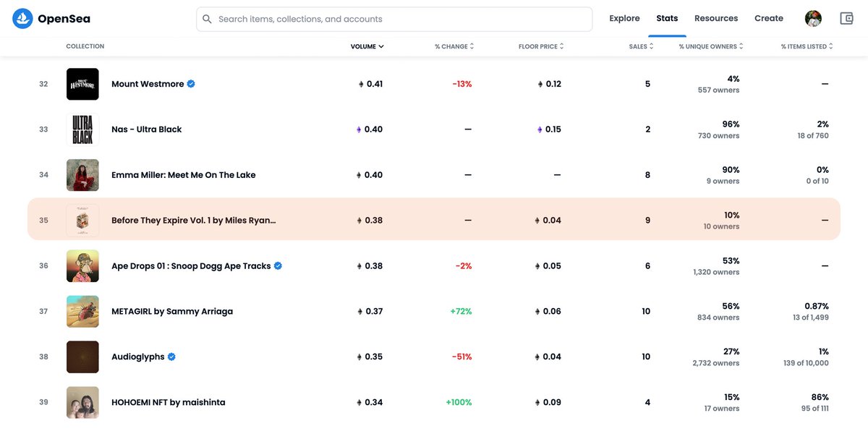This screenshot has height=434, width=868.
Task: Click the +72% change value
Action: (x=461, y=312)
